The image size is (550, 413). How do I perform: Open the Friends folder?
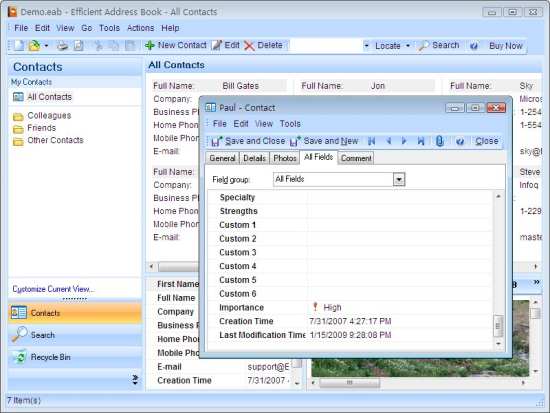point(34,128)
